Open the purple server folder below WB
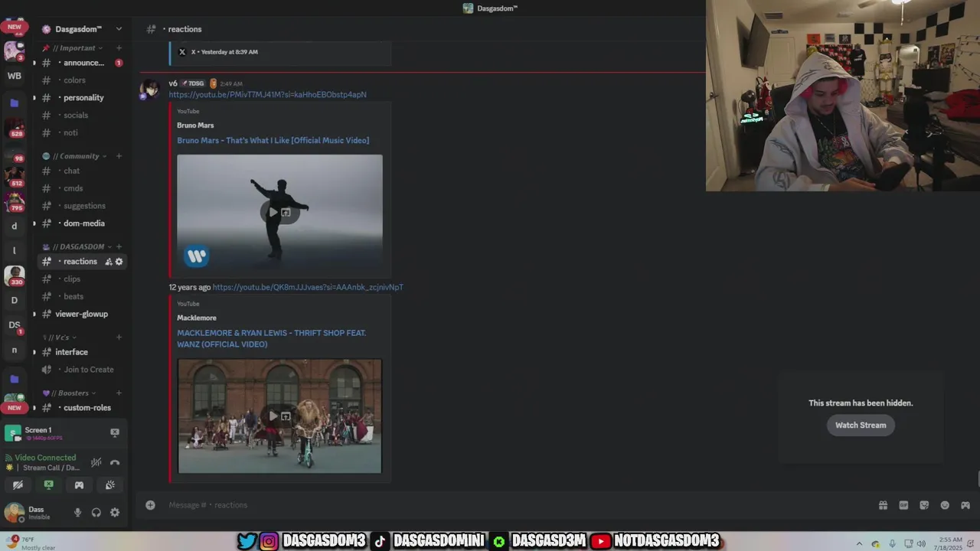Viewport: 980px width, 551px height. click(14, 103)
